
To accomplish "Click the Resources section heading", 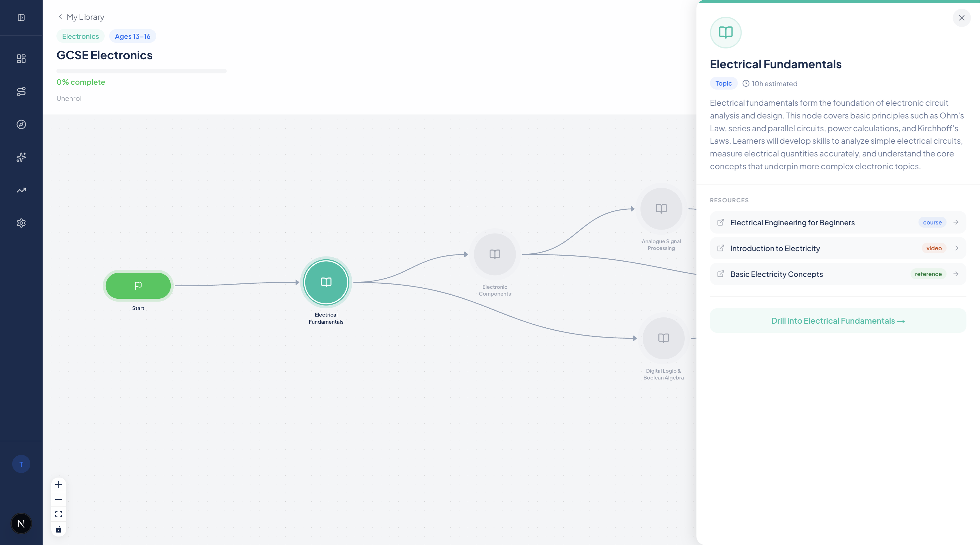I will coord(729,200).
